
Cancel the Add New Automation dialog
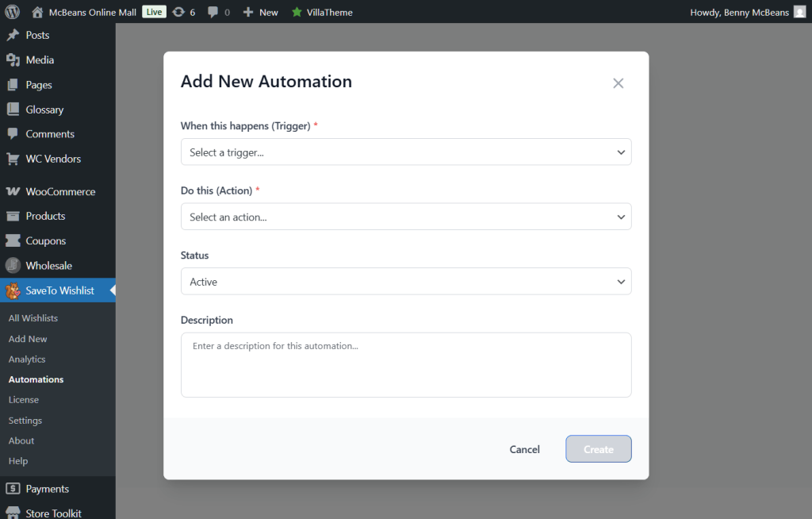click(524, 448)
